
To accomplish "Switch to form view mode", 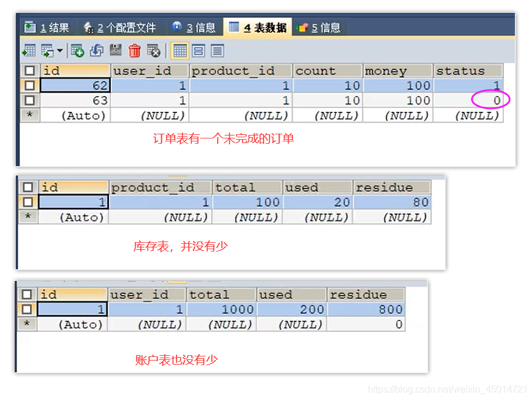I will (x=198, y=51).
